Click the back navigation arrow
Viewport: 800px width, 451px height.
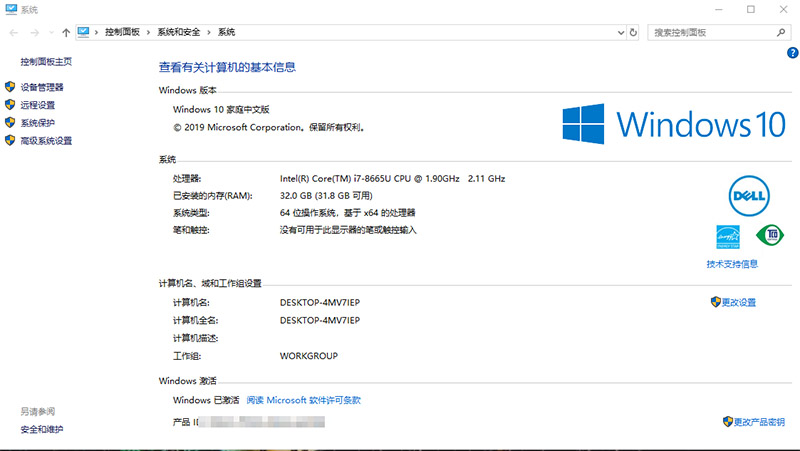click(x=14, y=33)
